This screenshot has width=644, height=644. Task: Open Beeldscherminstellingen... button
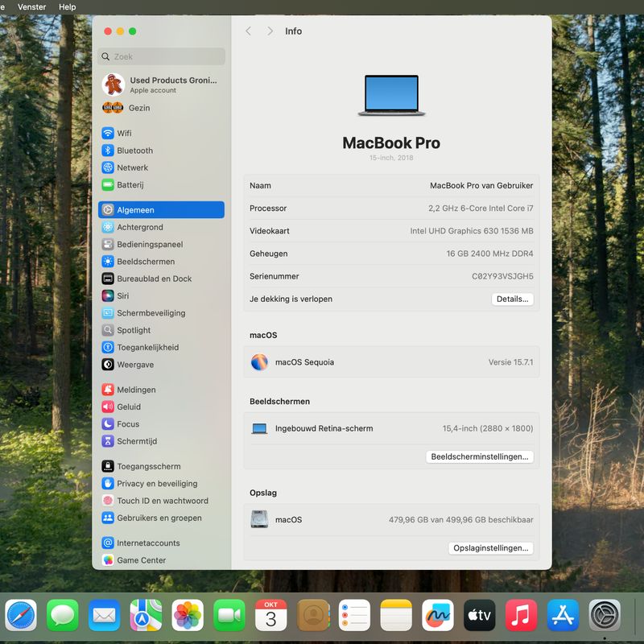pos(479,456)
